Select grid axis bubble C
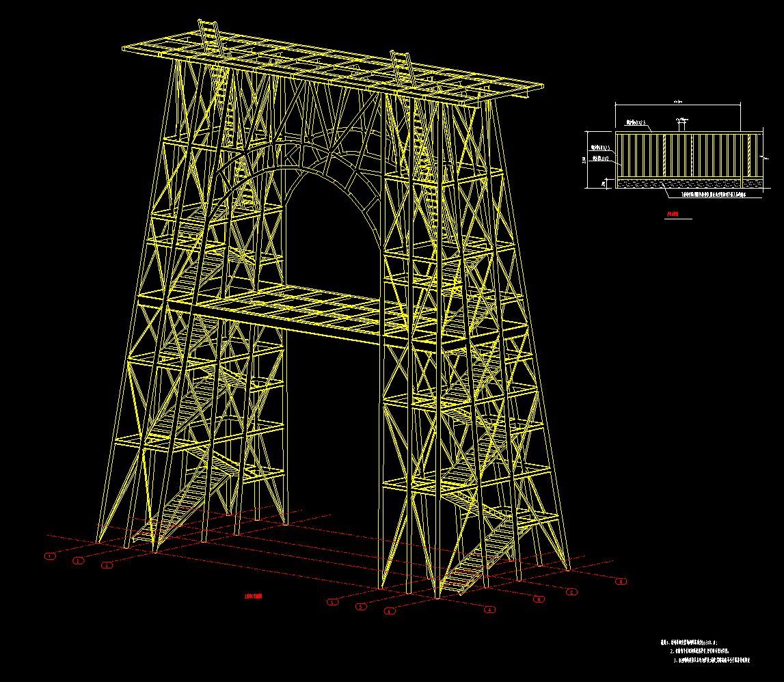Screen dimensions: 784x682 point(572,592)
